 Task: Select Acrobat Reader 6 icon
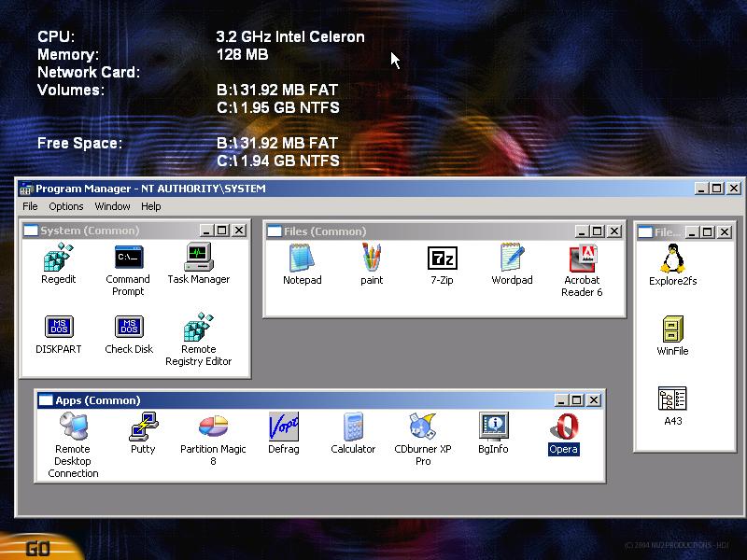click(x=582, y=259)
